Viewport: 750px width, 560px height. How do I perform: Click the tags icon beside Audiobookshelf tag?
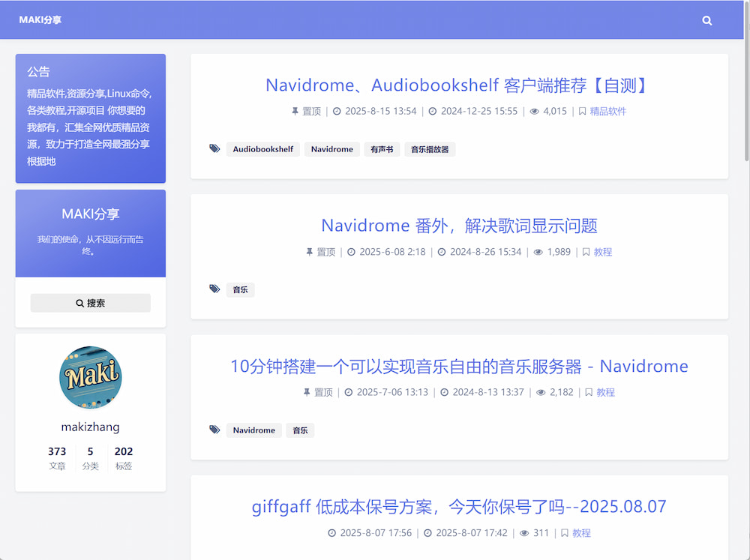214,149
